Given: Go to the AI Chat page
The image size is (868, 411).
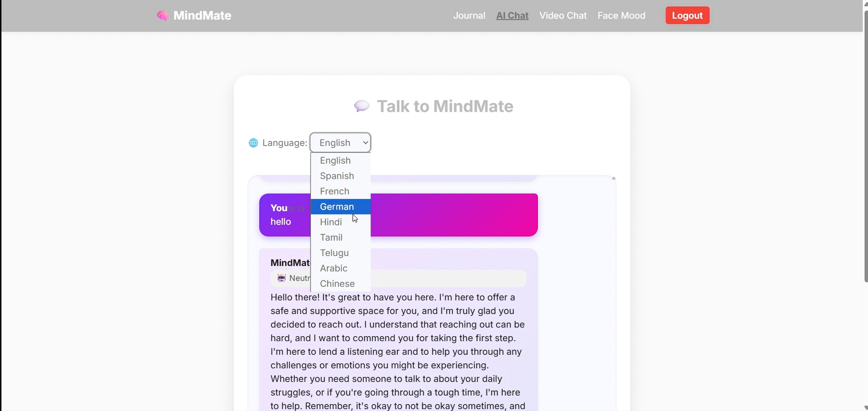Looking at the screenshot, I should (512, 15).
